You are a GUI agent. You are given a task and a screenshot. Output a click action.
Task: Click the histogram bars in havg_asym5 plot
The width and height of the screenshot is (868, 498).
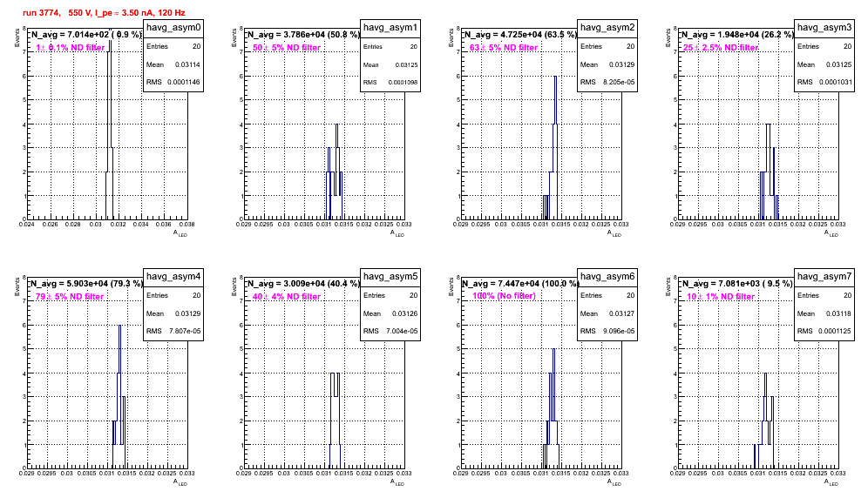click(x=335, y=421)
